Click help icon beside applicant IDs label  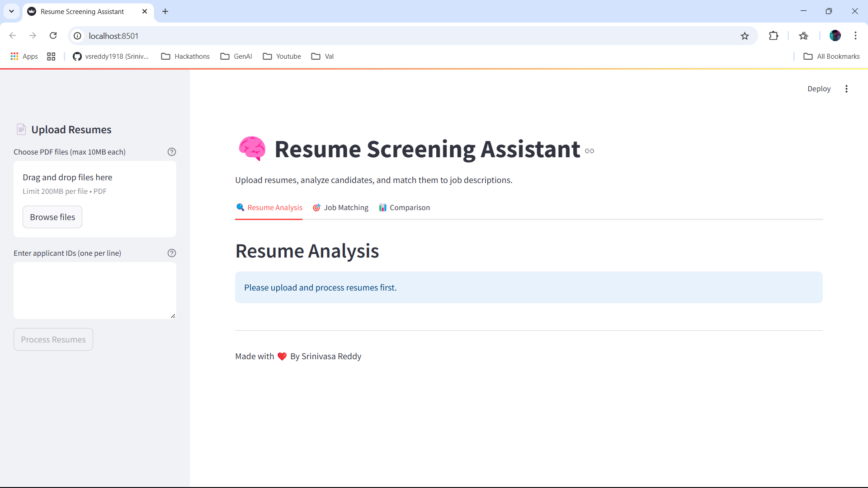[171, 253]
